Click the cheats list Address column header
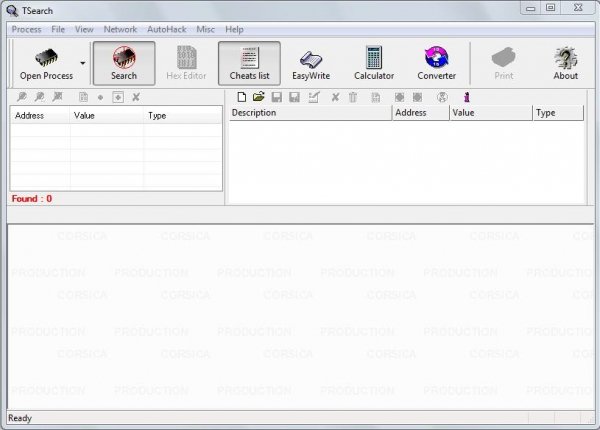Screen dimensions: 600x430 click(421, 113)
